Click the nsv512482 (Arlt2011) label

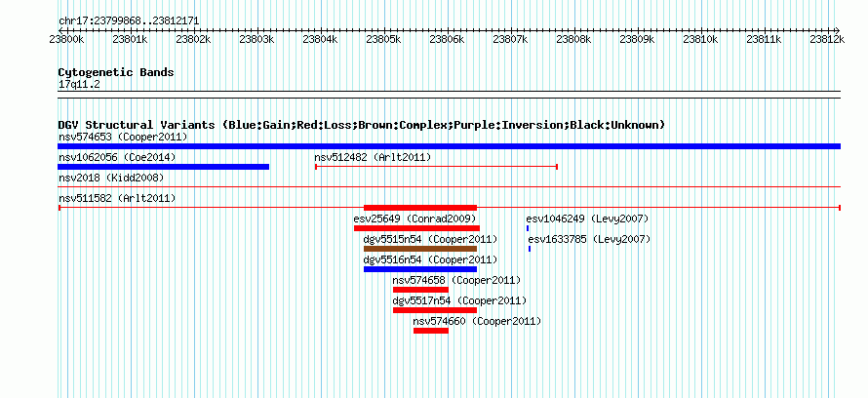[x=373, y=157]
